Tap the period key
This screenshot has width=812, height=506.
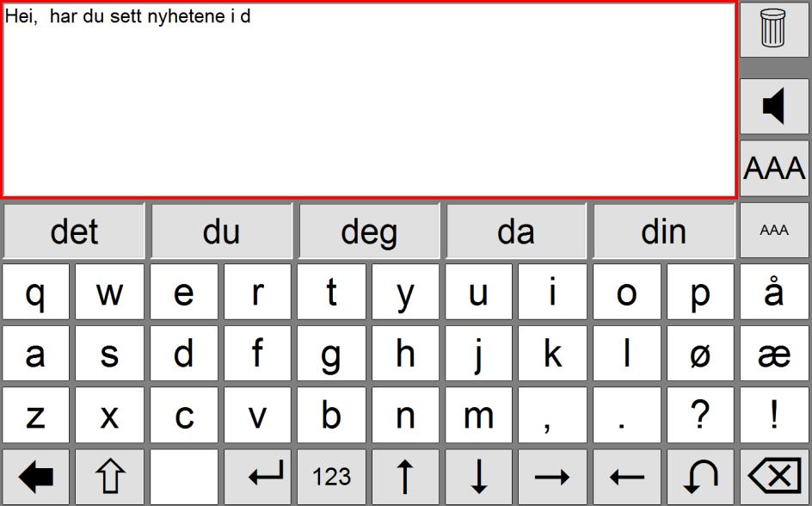(x=626, y=415)
